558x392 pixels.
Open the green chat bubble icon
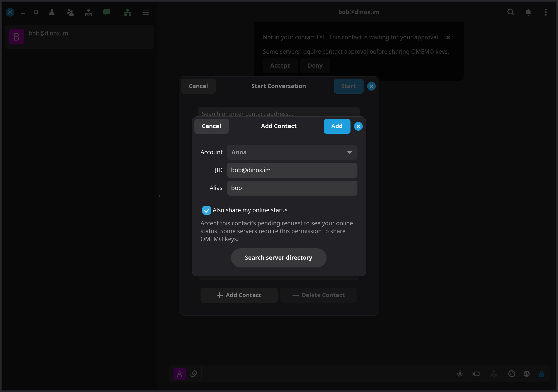tap(107, 12)
